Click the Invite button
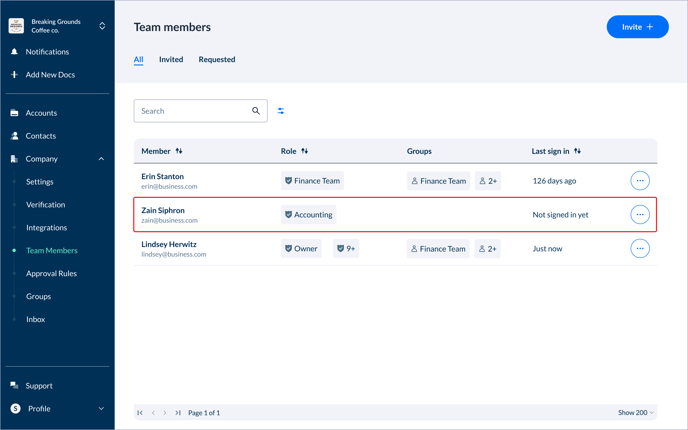This screenshot has height=430, width=688. (x=638, y=27)
